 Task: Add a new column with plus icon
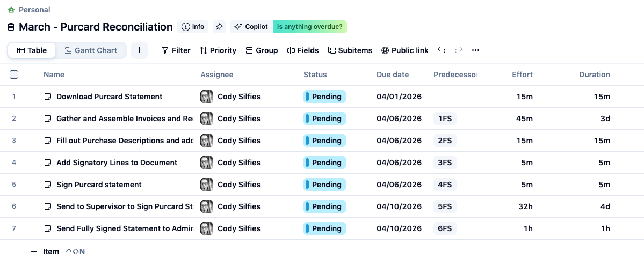coord(625,75)
